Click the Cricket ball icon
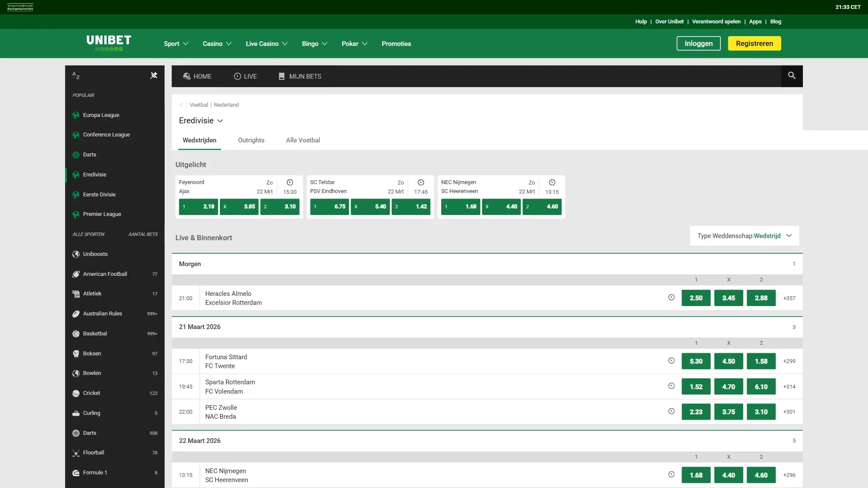Viewport: 868px width, 488px height. click(x=76, y=393)
